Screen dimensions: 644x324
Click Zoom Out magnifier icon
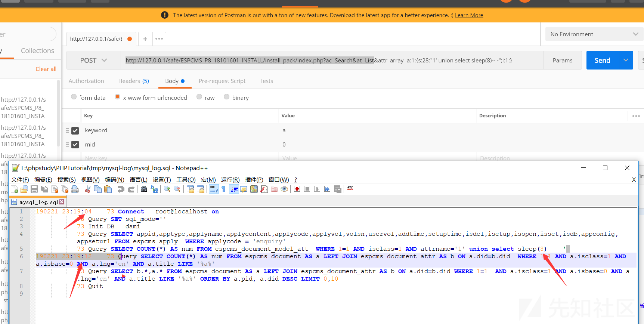[x=177, y=189]
